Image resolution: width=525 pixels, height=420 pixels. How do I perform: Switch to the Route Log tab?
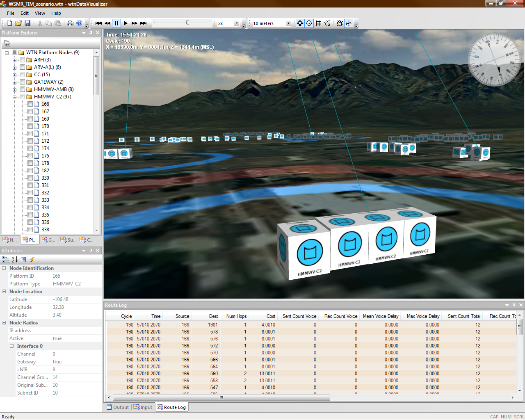click(171, 407)
